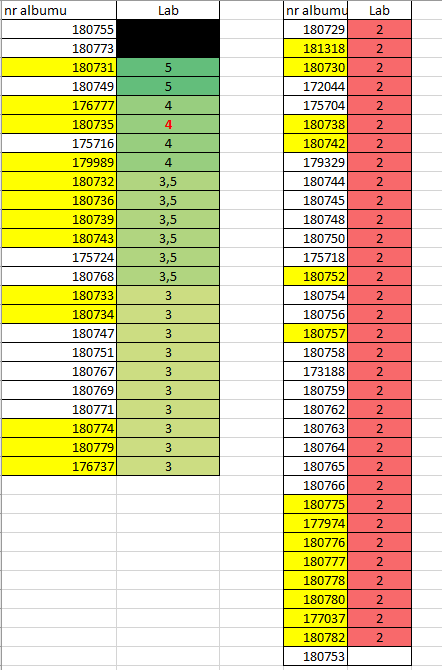Viewport: 442px width, 670px height.
Task: Click the grade 5 beside 180749
Action: [x=168, y=86]
